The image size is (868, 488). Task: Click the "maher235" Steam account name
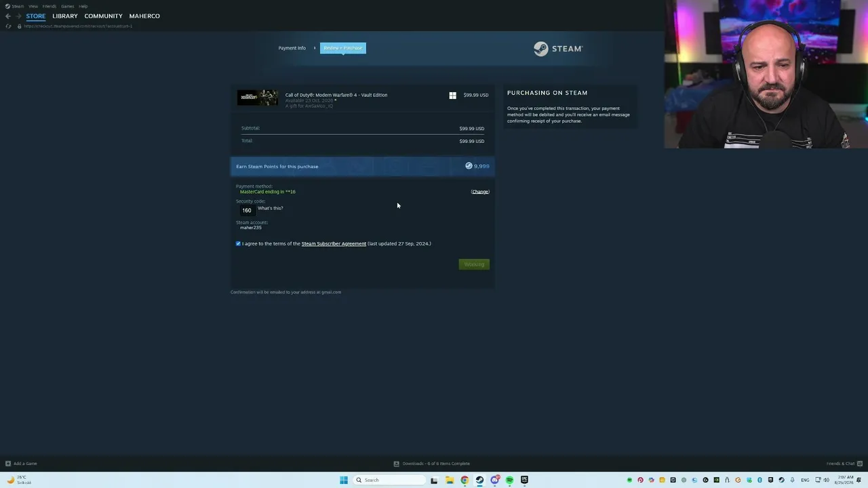pyautogui.click(x=251, y=228)
